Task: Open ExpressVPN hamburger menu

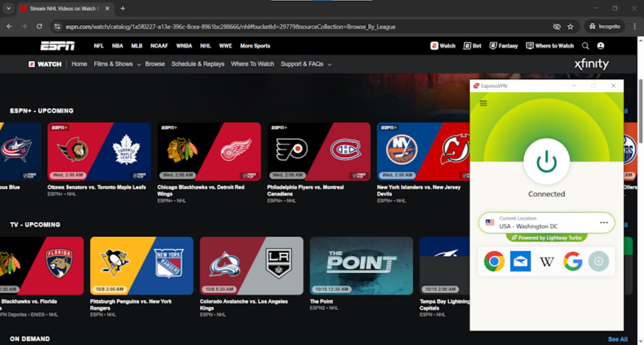Action: (x=483, y=103)
